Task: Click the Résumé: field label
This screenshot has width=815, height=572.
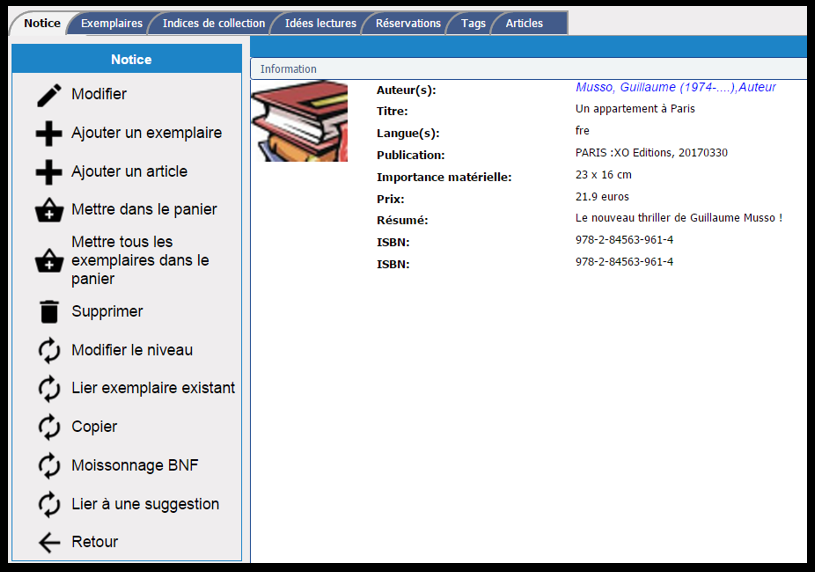Action: pyautogui.click(x=402, y=220)
